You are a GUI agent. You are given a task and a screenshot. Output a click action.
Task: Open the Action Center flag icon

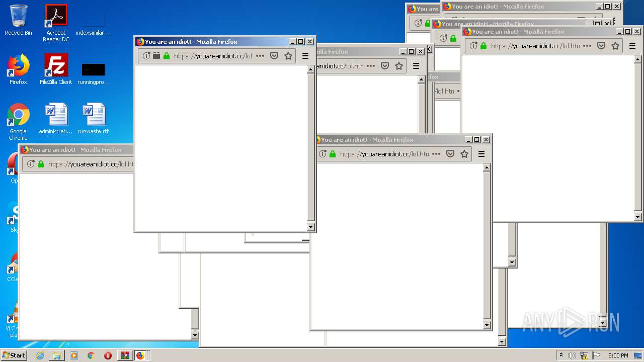tap(596, 355)
